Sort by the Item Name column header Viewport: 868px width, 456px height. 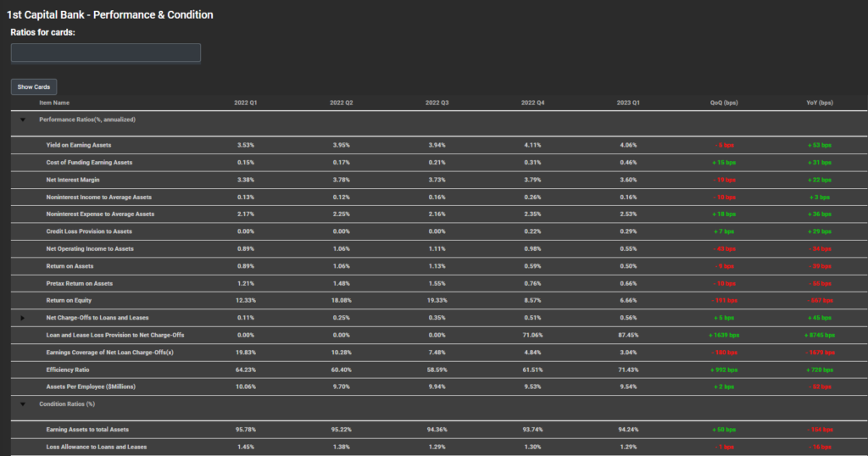pyautogui.click(x=55, y=103)
